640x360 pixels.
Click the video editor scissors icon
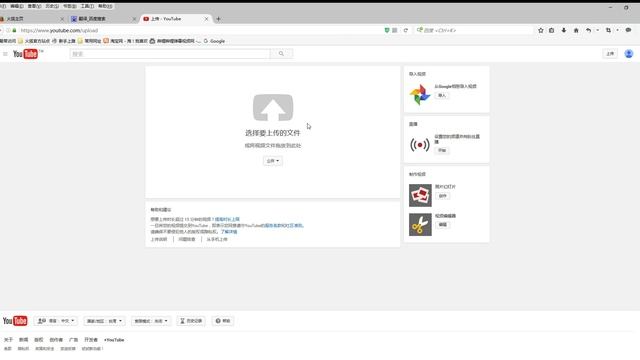[420, 224]
